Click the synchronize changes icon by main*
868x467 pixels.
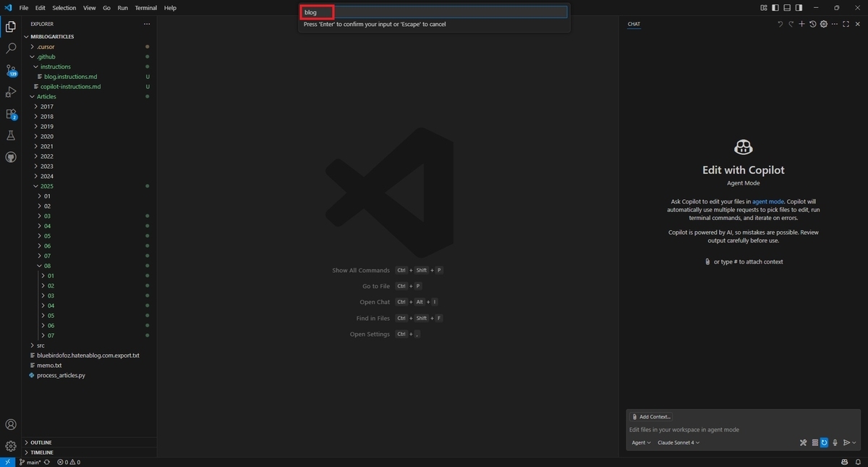[x=48, y=462]
